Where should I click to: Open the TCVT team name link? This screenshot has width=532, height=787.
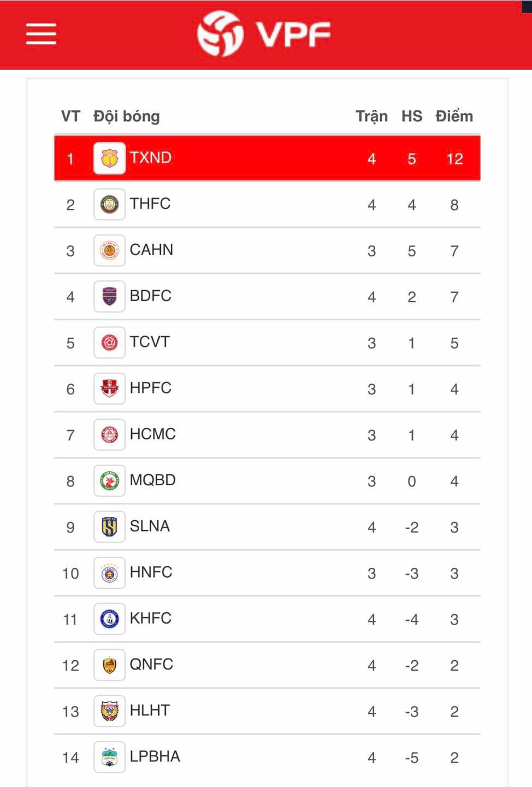150,342
